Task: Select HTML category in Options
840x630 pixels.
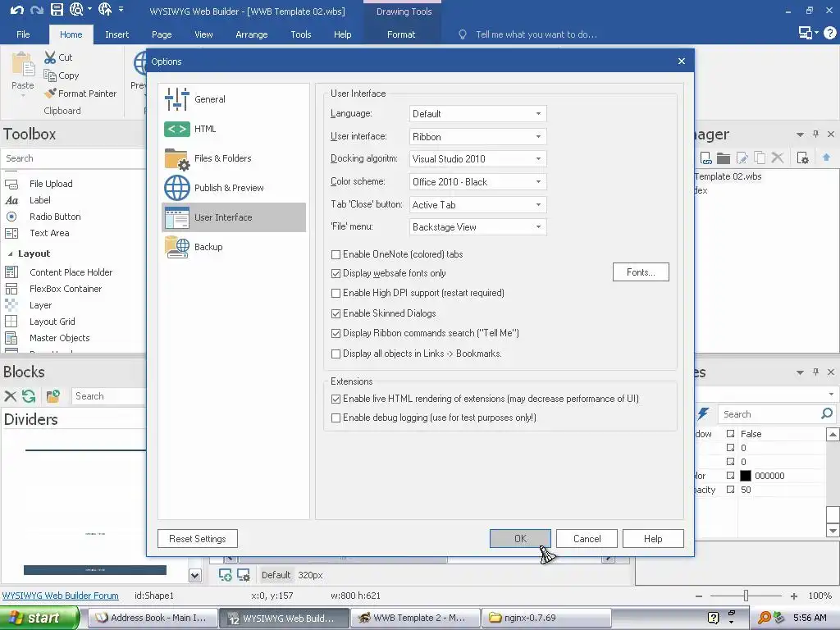Action: [x=234, y=129]
